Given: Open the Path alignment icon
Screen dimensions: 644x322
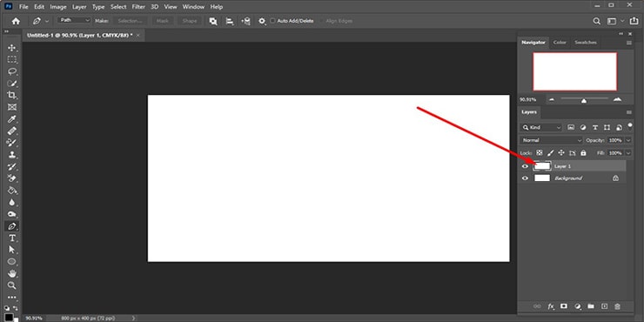Looking at the screenshot, I should pyautogui.click(x=230, y=21).
